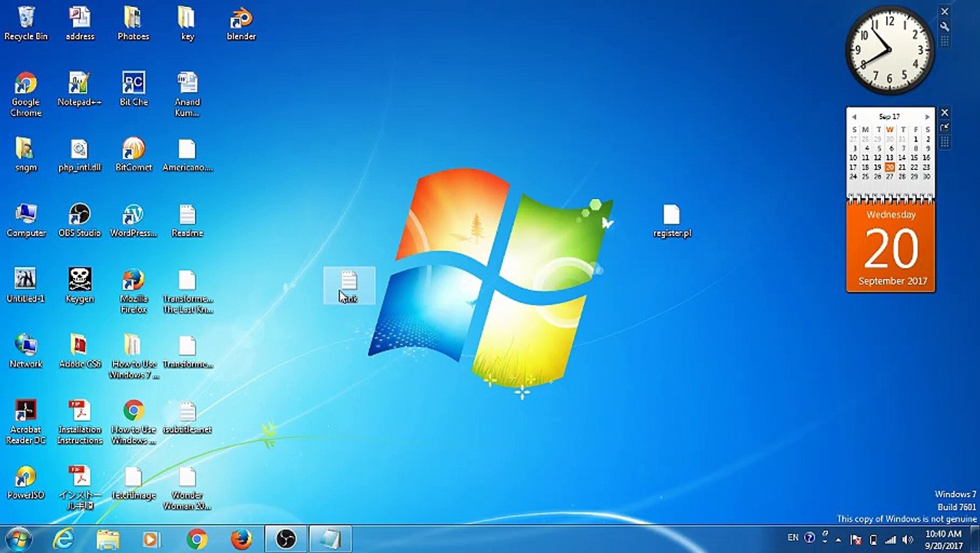Select the Acrobat Reader DC shortcut
The width and height of the screenshot is (980, 553).
tap(25, 422)
